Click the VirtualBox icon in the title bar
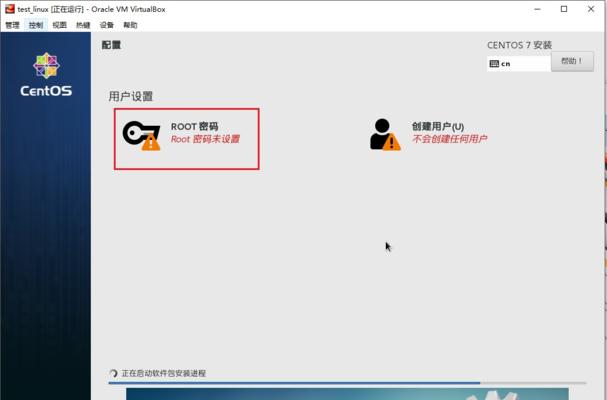The height and width of the screenshot is (400, 607). coord(10,9)
